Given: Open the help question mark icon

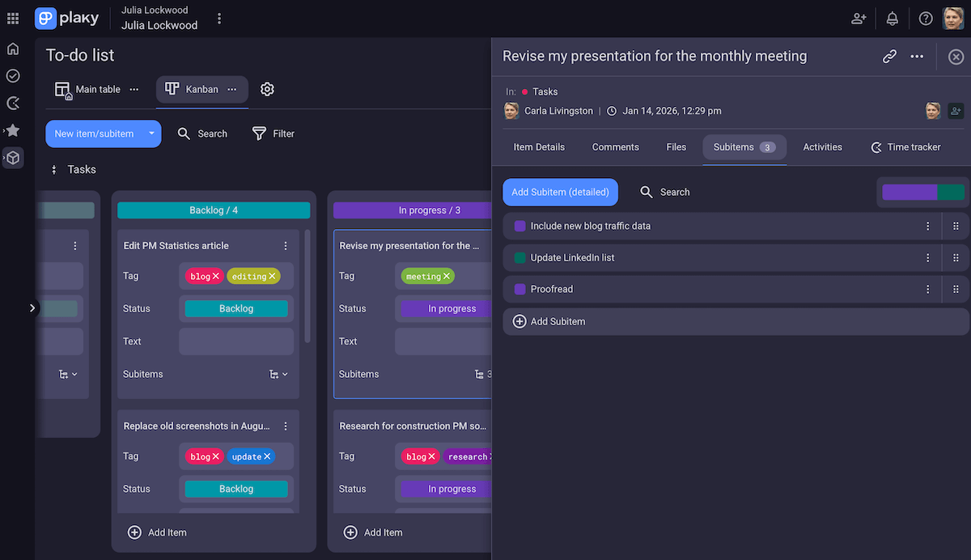Looking at the screenshot, I should (x=926, y=19).
